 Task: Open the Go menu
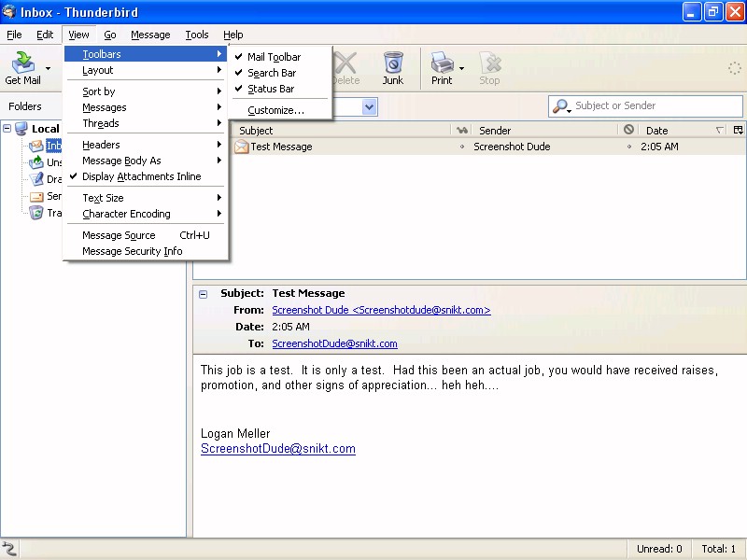pos(110,35)
